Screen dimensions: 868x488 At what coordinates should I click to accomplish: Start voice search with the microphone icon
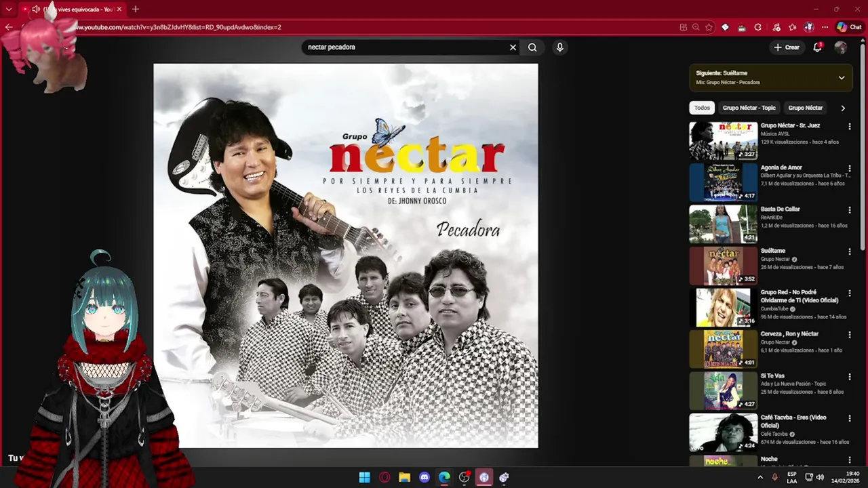(559, 47)
